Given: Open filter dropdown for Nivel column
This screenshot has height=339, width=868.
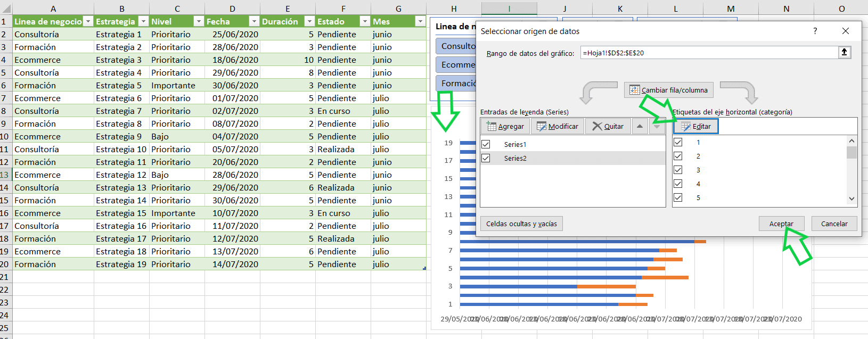Looking at the screenshot, I should [199, 21].
